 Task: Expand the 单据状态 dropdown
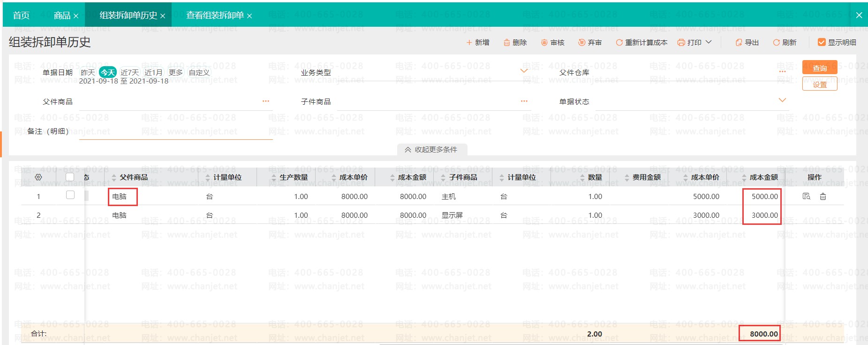tap(782, 100)
